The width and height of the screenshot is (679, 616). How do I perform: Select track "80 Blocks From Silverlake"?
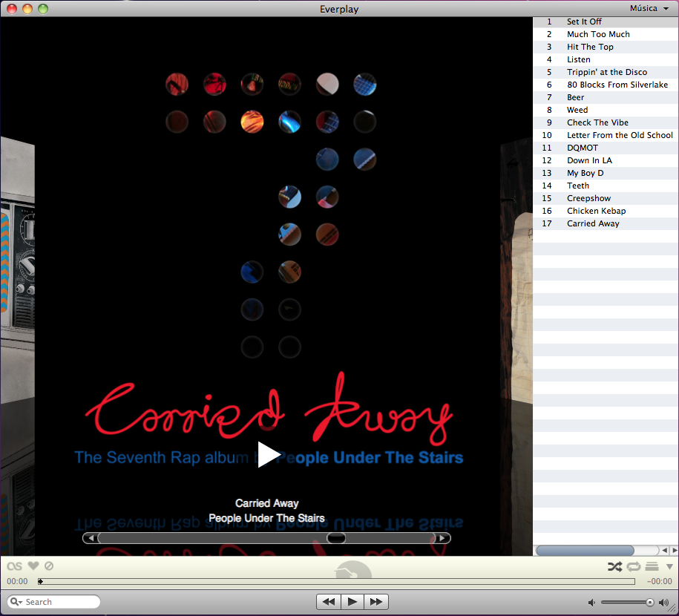pos(606,85)
